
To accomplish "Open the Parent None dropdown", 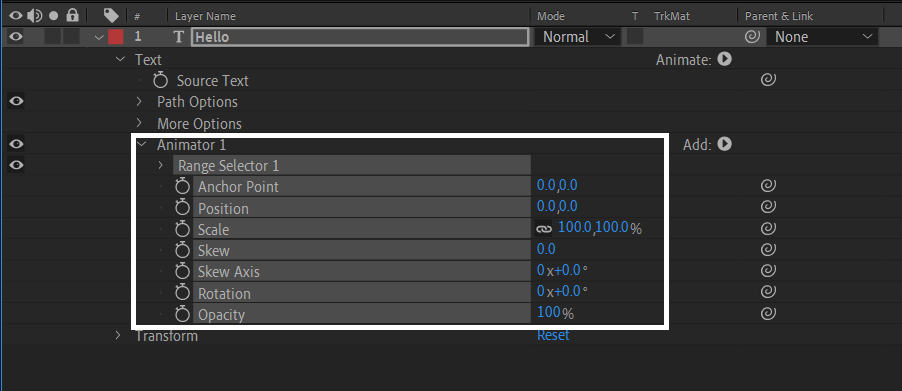I will coord(822,37).
